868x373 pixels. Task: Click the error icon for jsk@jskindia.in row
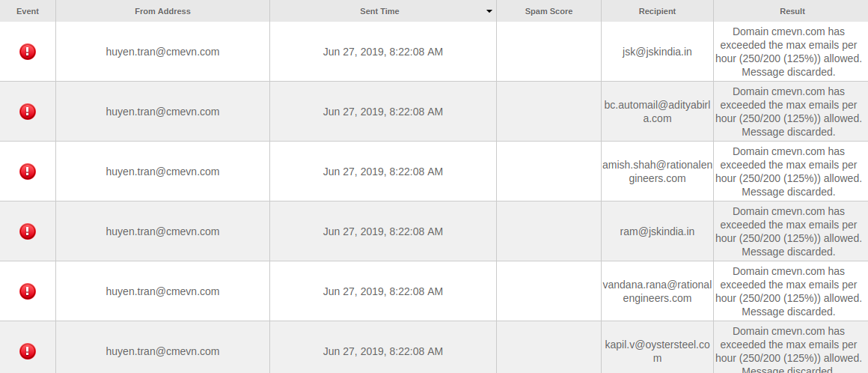tap(28, 52)
